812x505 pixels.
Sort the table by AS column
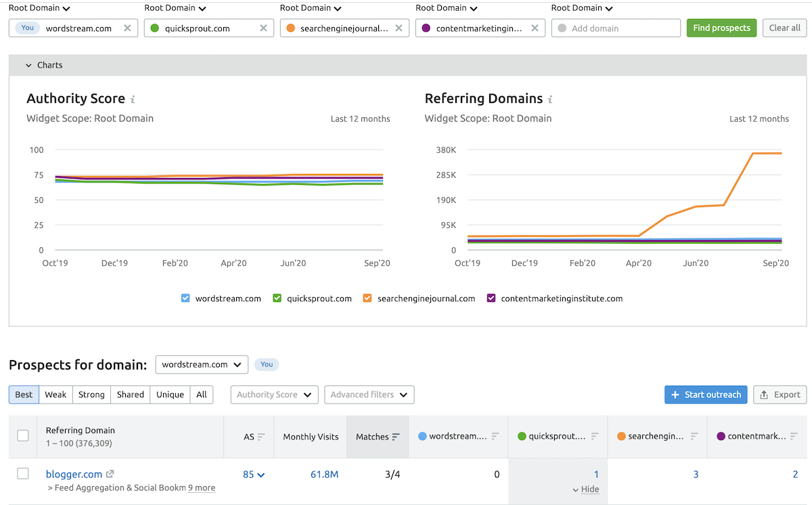tap(262, 437)
